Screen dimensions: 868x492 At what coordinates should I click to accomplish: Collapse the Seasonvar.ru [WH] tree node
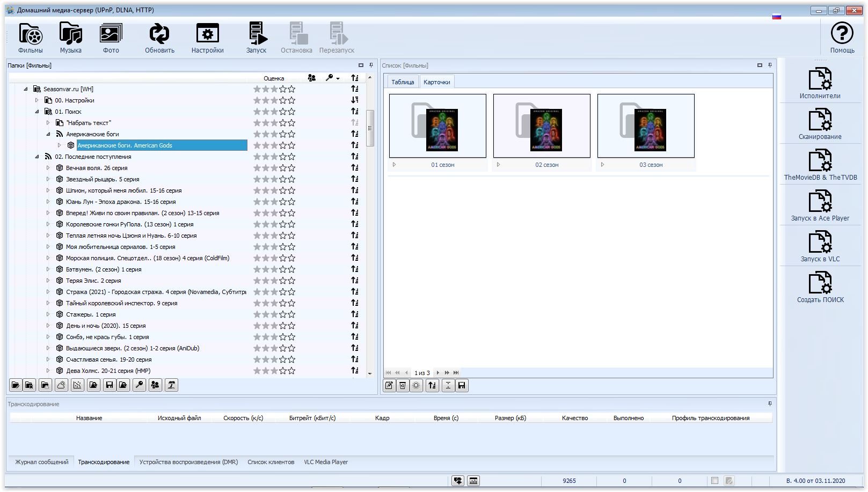pyautogui.click(x=26, y=89)
